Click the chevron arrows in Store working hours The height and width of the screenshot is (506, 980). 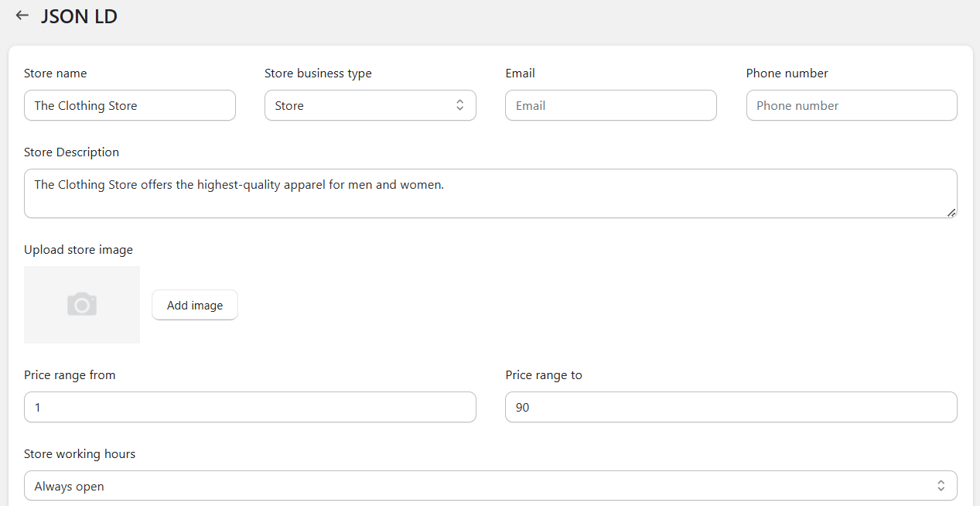coord(941,486)
